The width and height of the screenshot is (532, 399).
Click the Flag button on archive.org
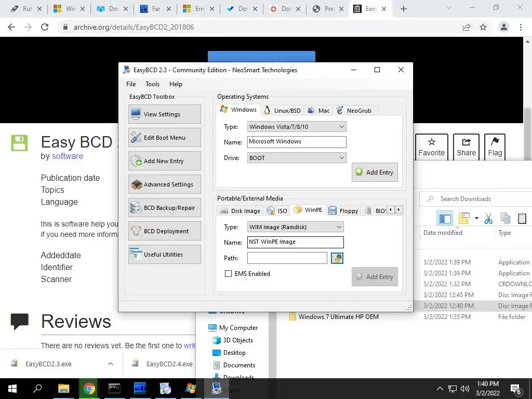tap(495, 147)
